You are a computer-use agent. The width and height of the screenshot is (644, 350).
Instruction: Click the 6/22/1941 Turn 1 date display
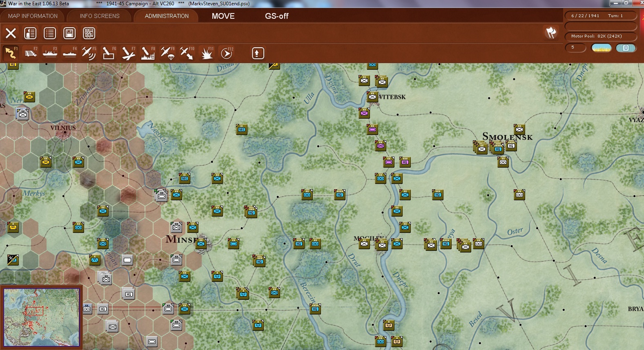click(601, 16)
